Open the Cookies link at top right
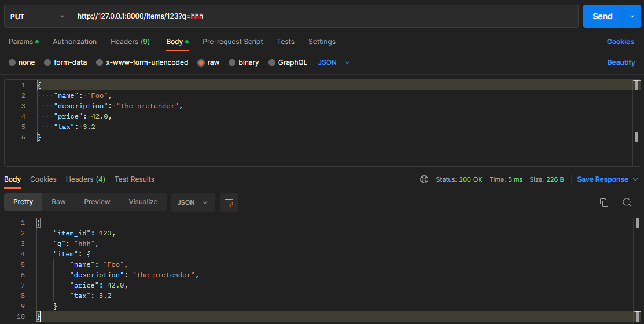Screen dimensions: 644x324 coord(620,42)
